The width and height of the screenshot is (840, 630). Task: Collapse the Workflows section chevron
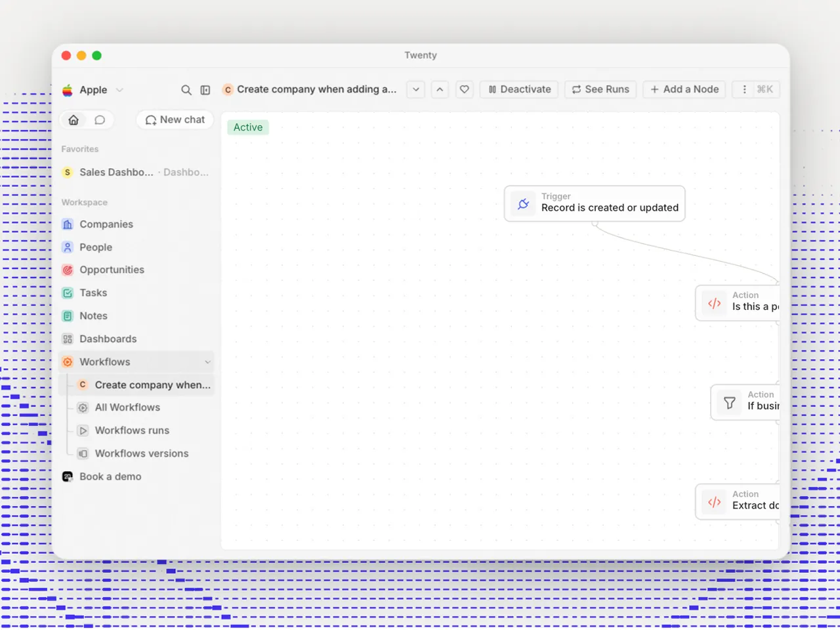point(207,362)
